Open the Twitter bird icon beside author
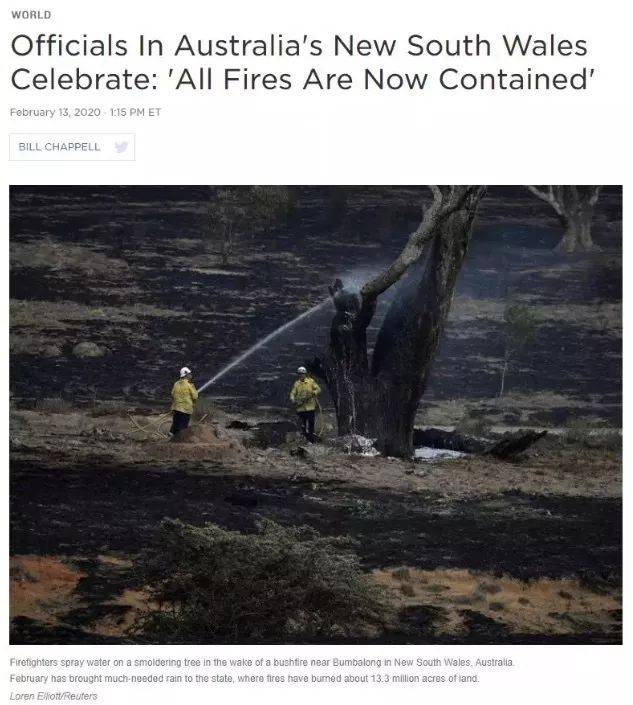This screenshot has height=705, width=633. pyautogui.click(x=121, y=147)
